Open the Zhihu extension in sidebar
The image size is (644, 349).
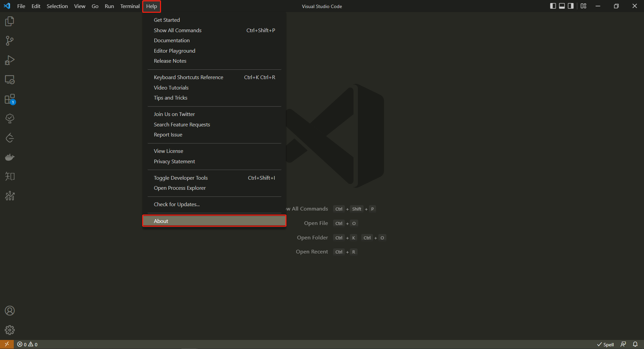[10, 176]
